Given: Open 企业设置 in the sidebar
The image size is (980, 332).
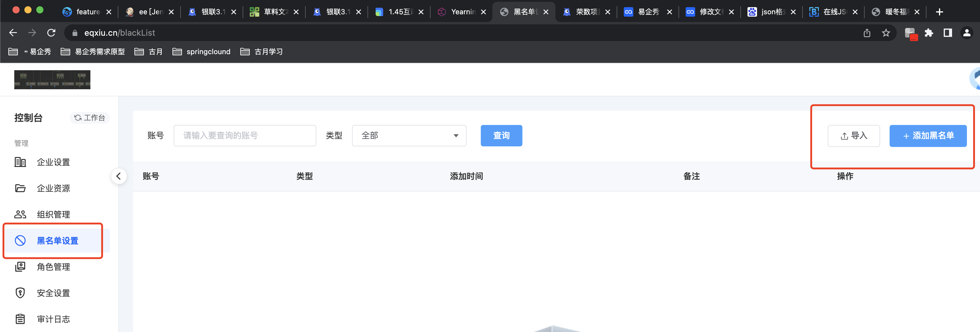Looking at the screenshot, I should [53, 162].
